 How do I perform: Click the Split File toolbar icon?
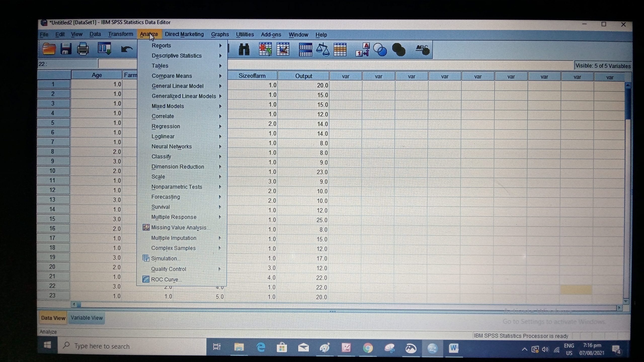(305, 49)
